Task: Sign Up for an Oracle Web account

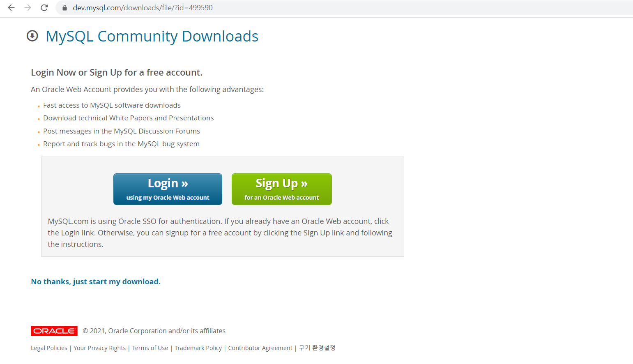Action: (282, 189)
